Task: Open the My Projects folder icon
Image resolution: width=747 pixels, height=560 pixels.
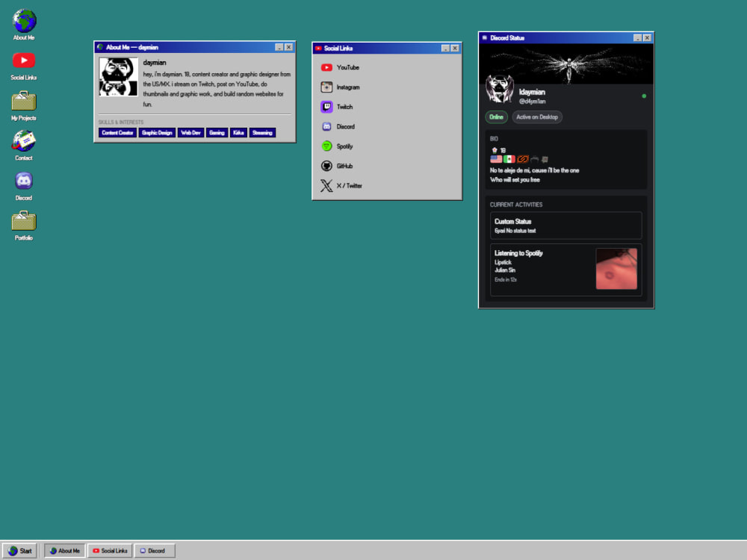Action: [x=24, y=101]
